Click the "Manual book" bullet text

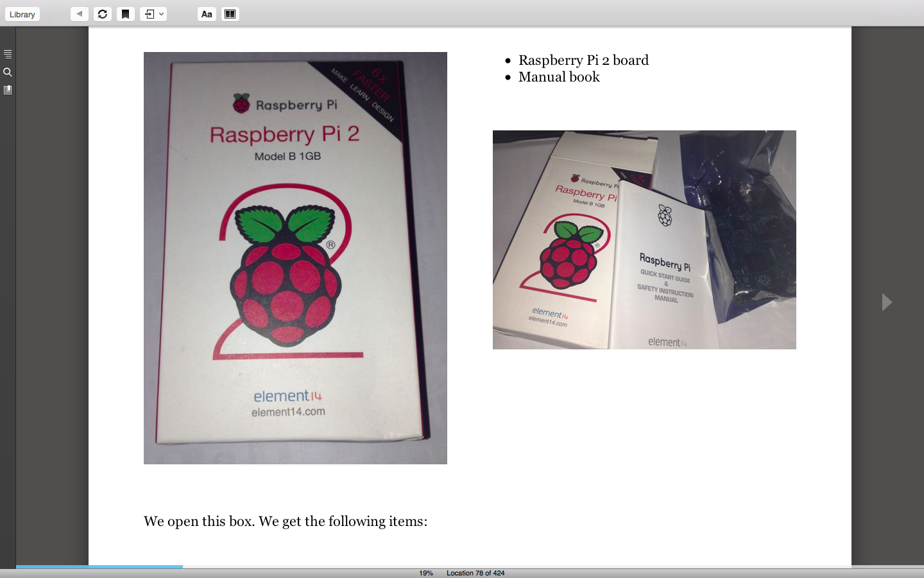click(x=559, y=77)
